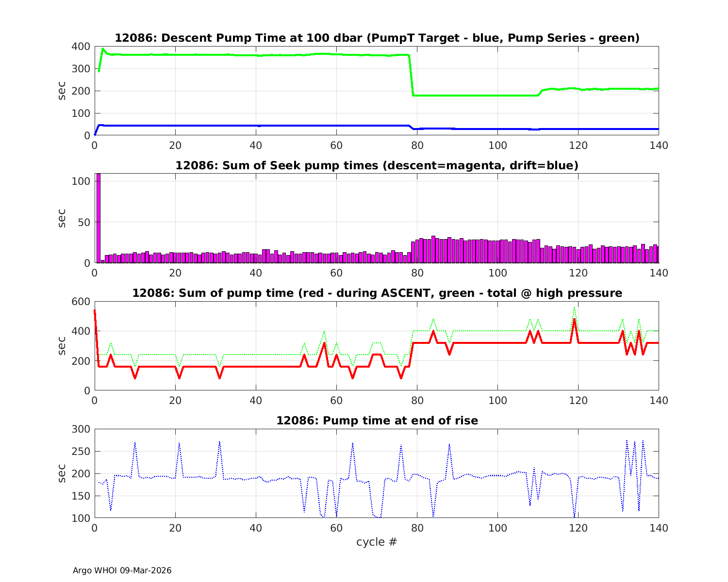Click the red ascent line peak near cycle 119
The width and height of the screenshot is (728, 582).
click(574, 320)
